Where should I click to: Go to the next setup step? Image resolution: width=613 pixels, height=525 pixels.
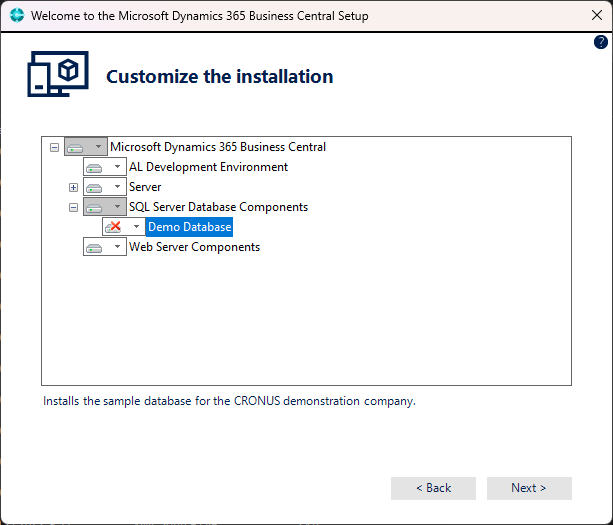pyautogui.click(x=529, y=488)
